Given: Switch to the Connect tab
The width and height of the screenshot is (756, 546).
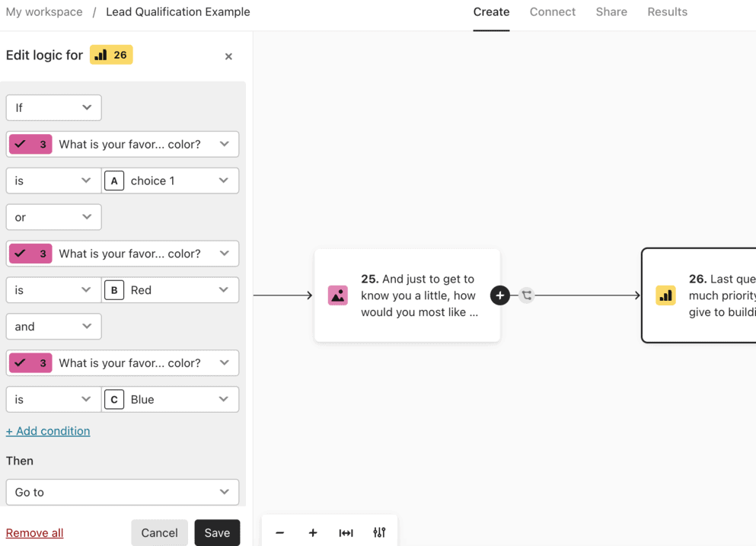Looking at the screenshot, I should tap(553, 12).
